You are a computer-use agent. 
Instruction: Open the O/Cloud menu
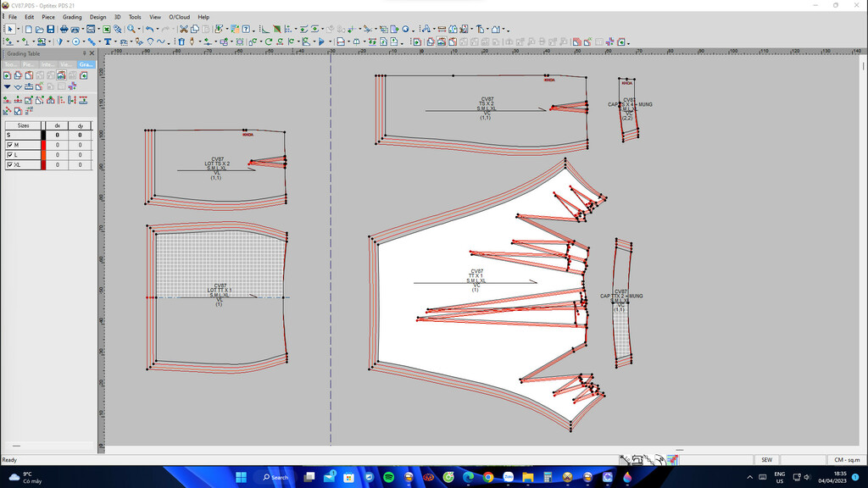click(x=179, y=17)
